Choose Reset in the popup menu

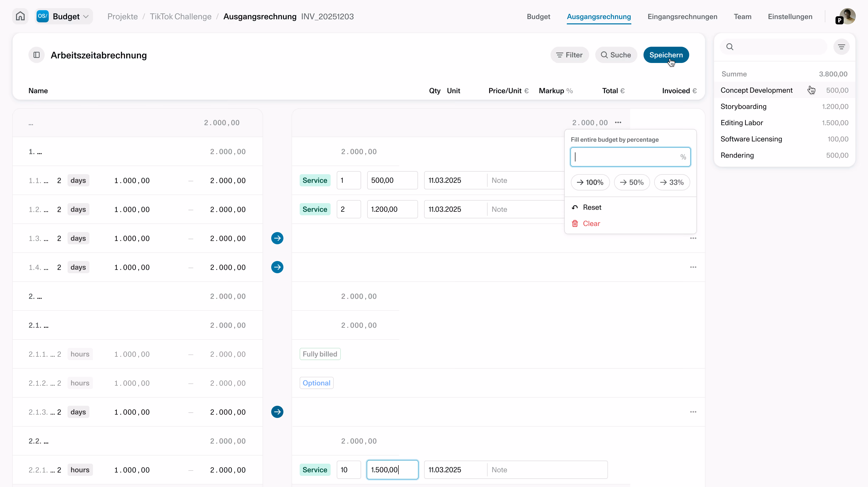tap(630, 207)
